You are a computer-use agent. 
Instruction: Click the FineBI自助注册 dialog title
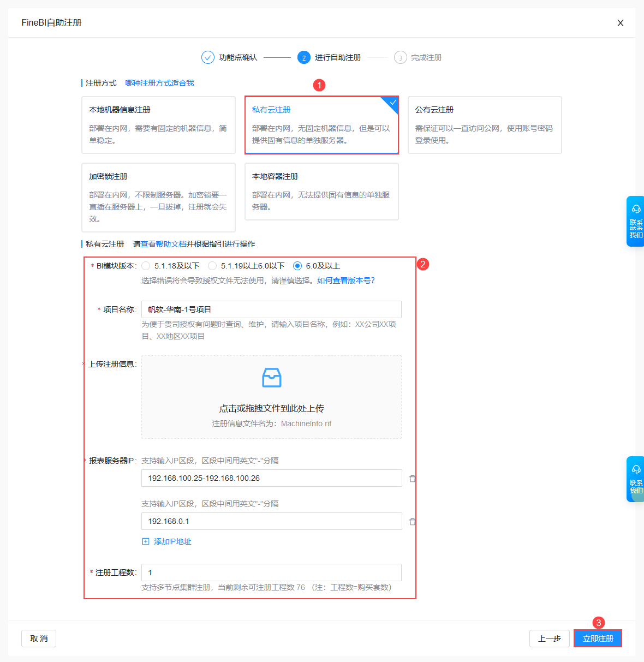[51, 22]
